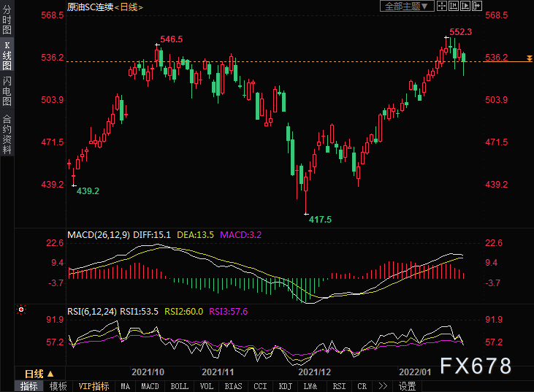Click the 552.3 high price label
534x392 pixels.
pos(461,32)
